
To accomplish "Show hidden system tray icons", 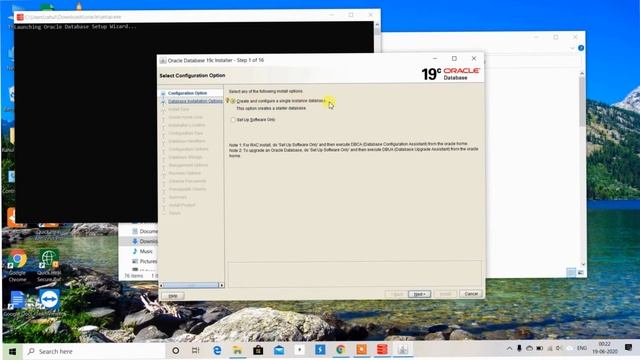I will pos(509,349).
